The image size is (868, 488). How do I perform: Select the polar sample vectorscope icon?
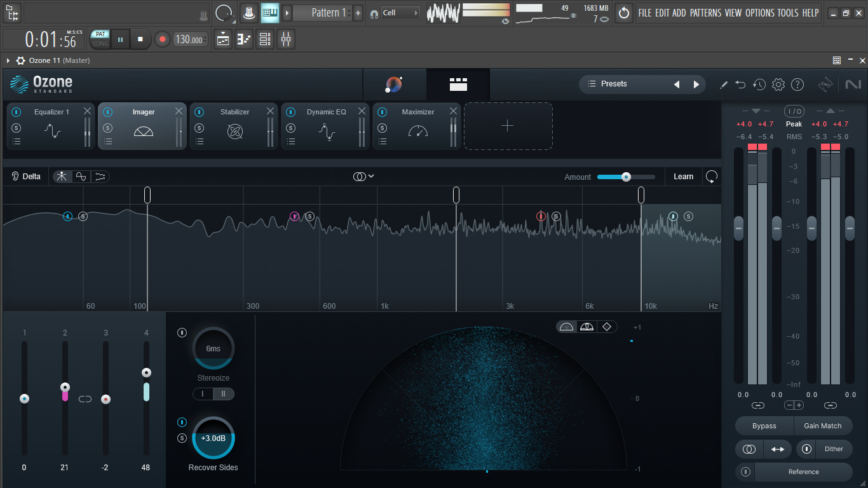tap(567, 327)
